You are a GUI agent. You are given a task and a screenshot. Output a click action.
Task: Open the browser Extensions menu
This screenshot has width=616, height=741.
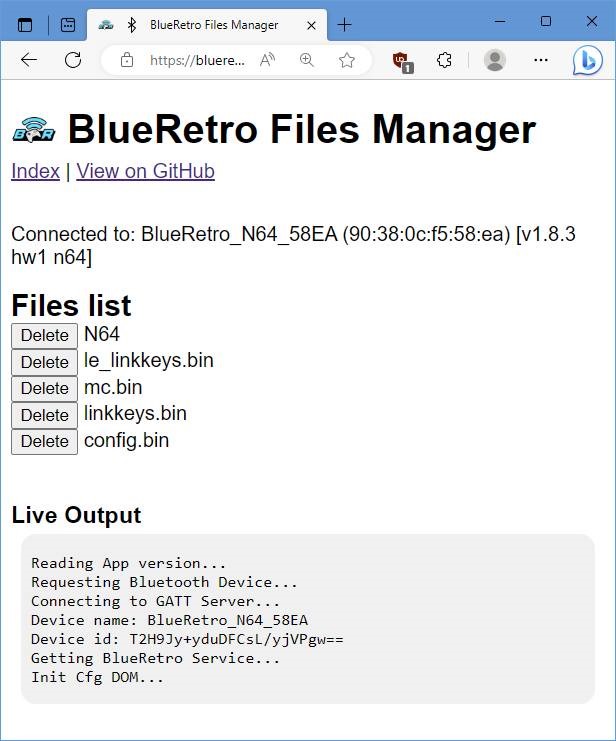coord(444,60)
